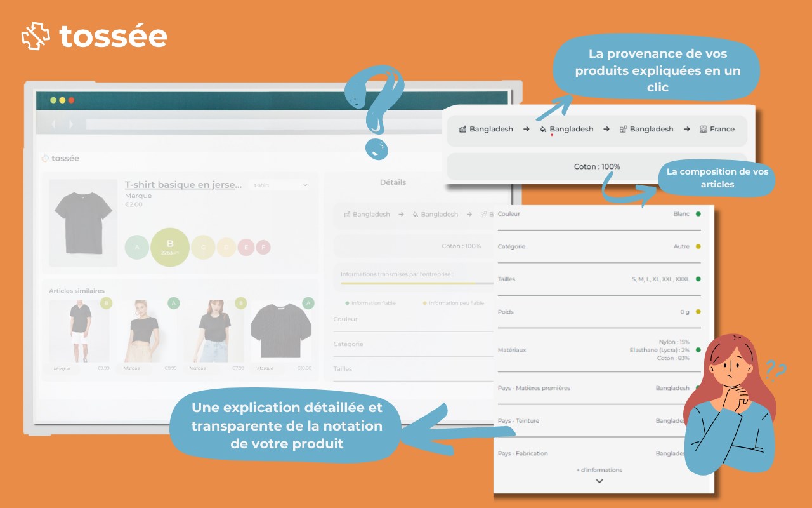Click the green dot on the Couleur Blanc row
The width and height of the screenshot is (812, 508).
tap(698, 214)
